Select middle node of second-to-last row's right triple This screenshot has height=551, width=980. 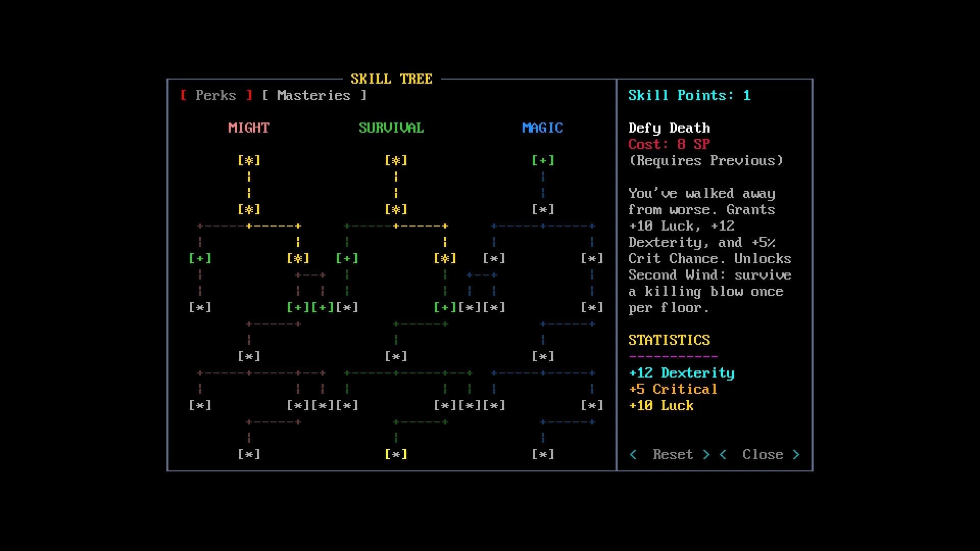pyautogui.click(x=470, y=405)
